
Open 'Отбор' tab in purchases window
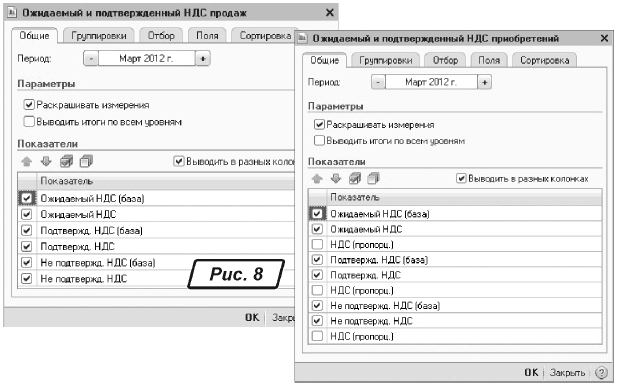click(445, 60)
